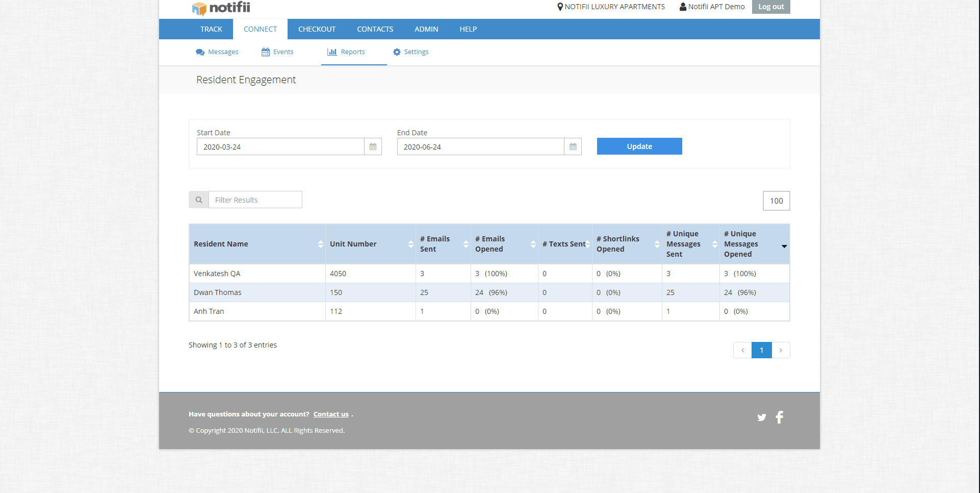Select the Messages speech bubble icon
Screen dimensions: 980x493
point(199,52)
